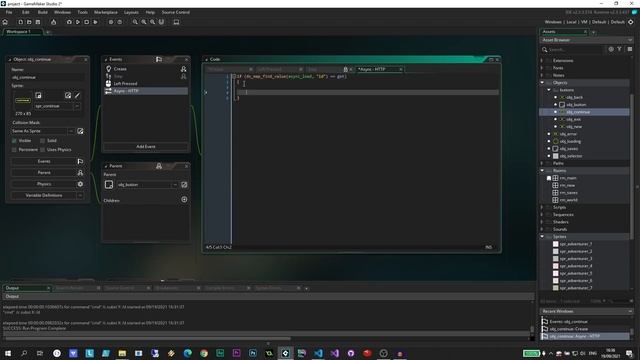Open the Windows Start menu

[8, 353]
